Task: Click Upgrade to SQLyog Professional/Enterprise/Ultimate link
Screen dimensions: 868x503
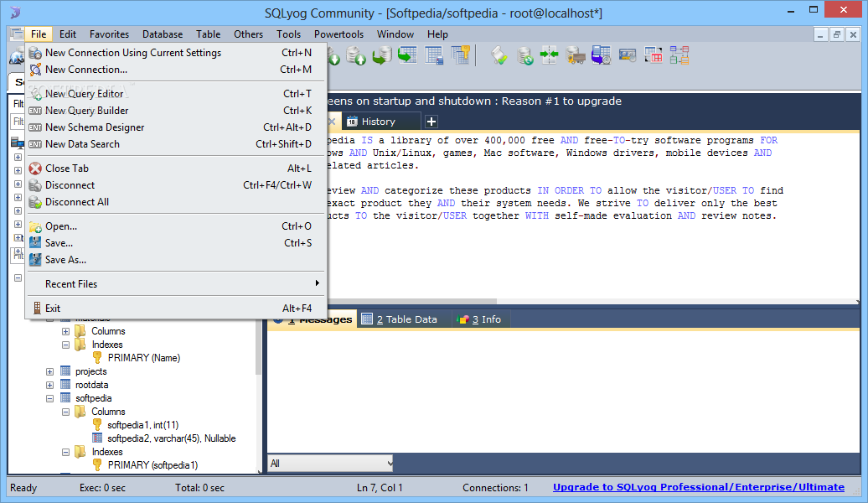Action: 699,487
